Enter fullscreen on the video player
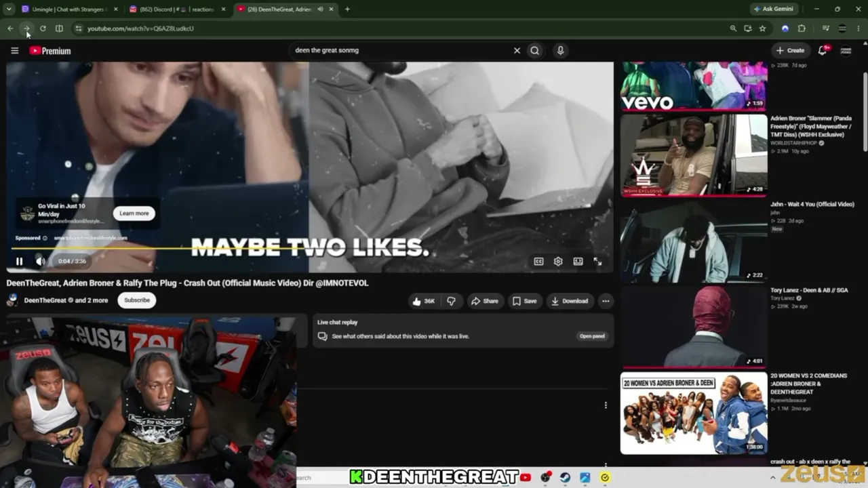Viewport: 868px width, 488px height. point(597,261)
